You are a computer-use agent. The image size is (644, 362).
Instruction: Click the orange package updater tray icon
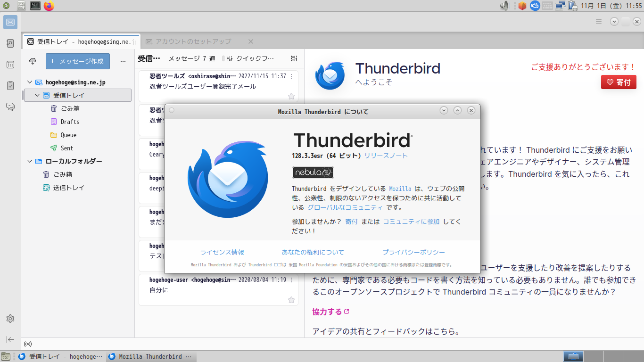pyautogui.click(x=522, y=6)
